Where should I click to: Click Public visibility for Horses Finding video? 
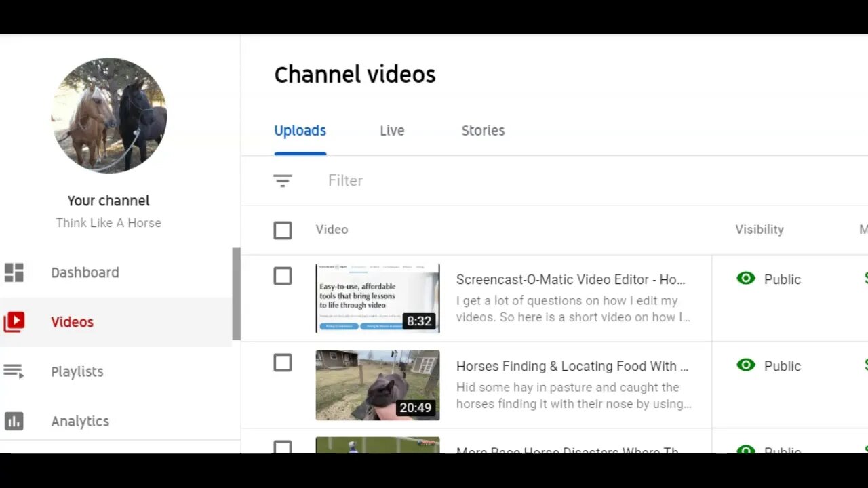coord(783,366)
